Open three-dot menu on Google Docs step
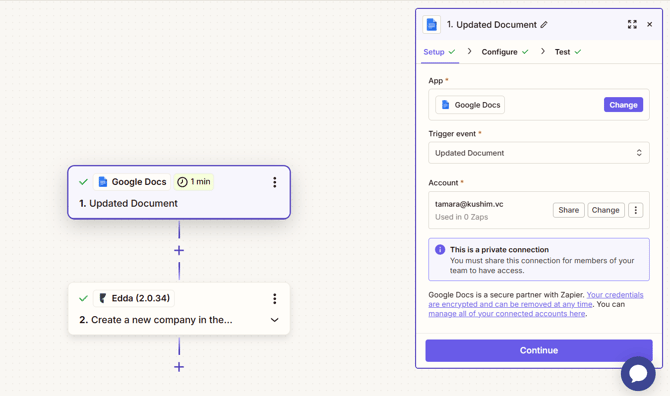 click(275, 182)
